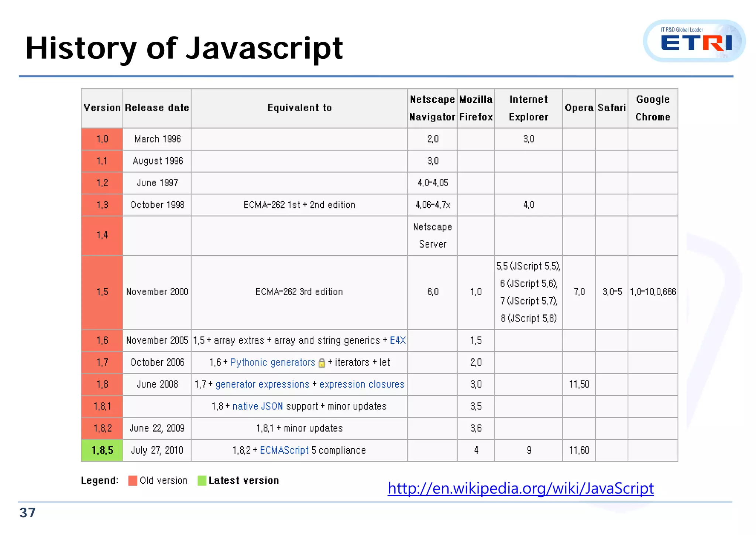The height and width of the screenshot is (535, 756).
Task: Click the June 22, 2009 date cell
Action: click(x=157, y=428)
